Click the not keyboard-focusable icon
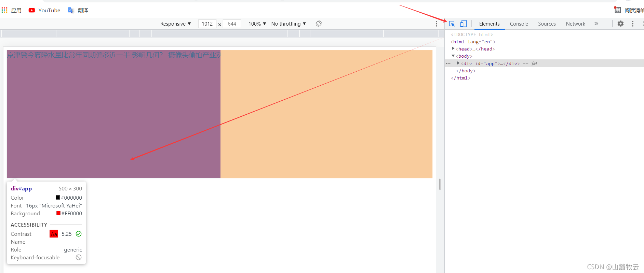This screenshot has width=644, height=273. 79,257
